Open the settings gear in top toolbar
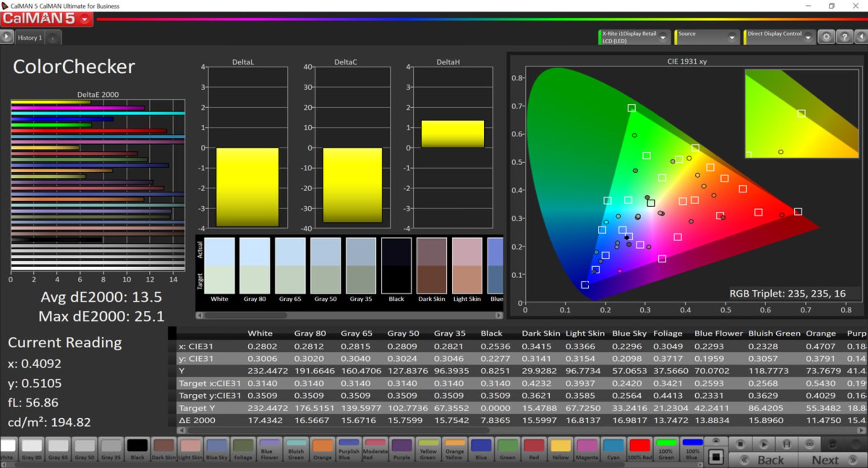Screen dimensions: 868x468 (826, 37)
